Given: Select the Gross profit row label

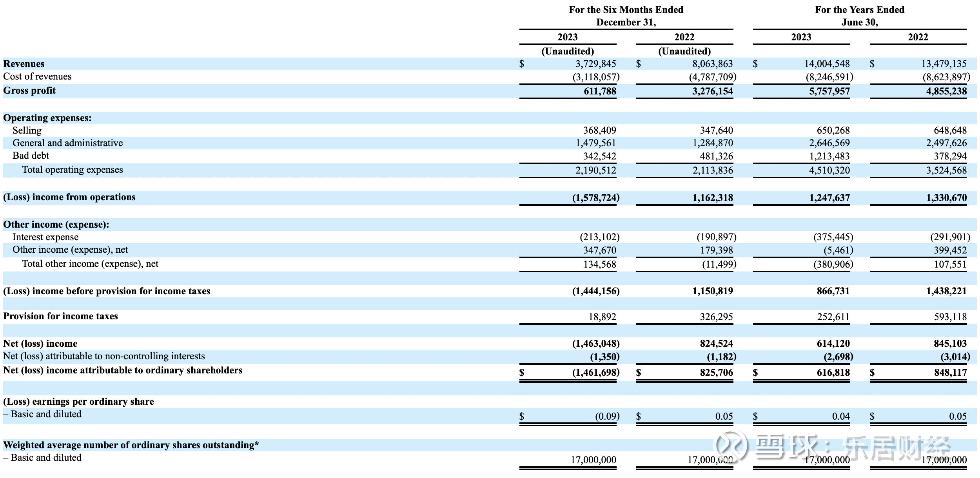Looking at the screenshot, I should tap(29, 91).
